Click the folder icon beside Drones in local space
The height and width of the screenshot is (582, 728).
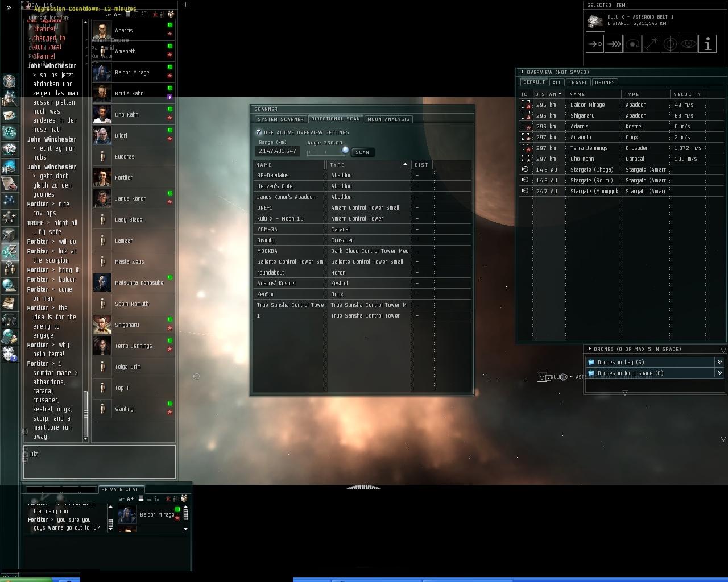pyautogui.click(x=591, y=373)
